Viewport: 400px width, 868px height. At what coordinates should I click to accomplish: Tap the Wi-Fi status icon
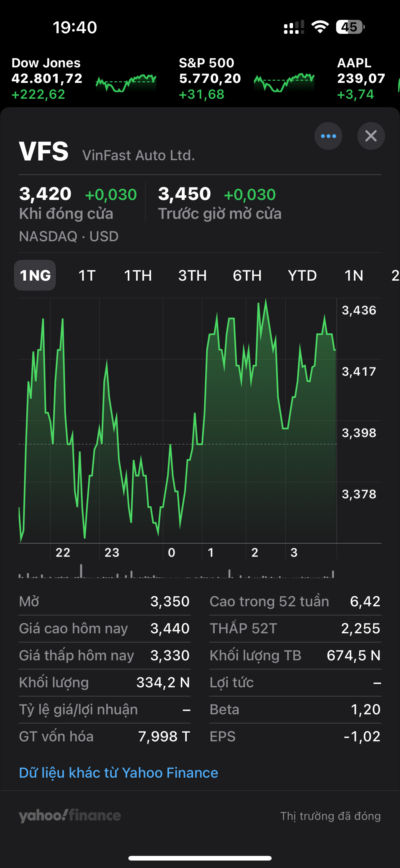point(320,27)
